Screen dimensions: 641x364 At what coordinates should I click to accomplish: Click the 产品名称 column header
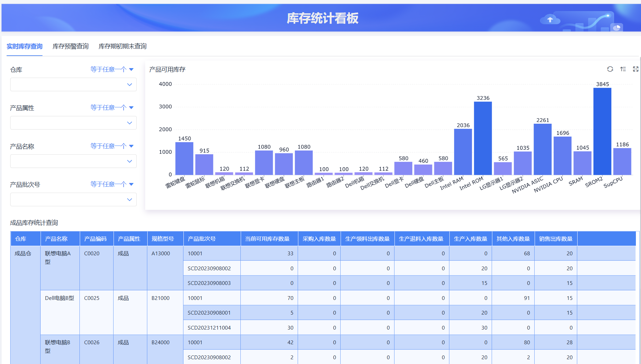[60, 239]
